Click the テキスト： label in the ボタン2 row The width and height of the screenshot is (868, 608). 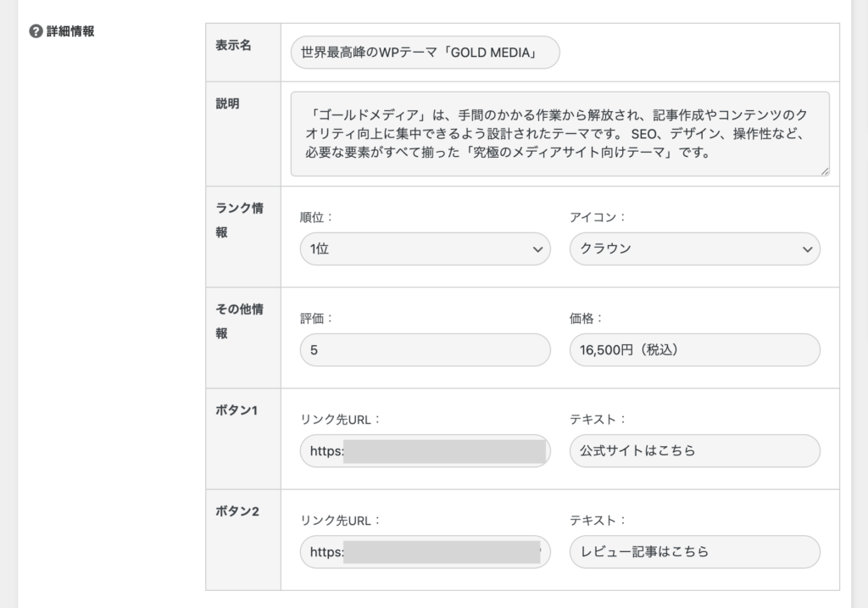(598, 521)
